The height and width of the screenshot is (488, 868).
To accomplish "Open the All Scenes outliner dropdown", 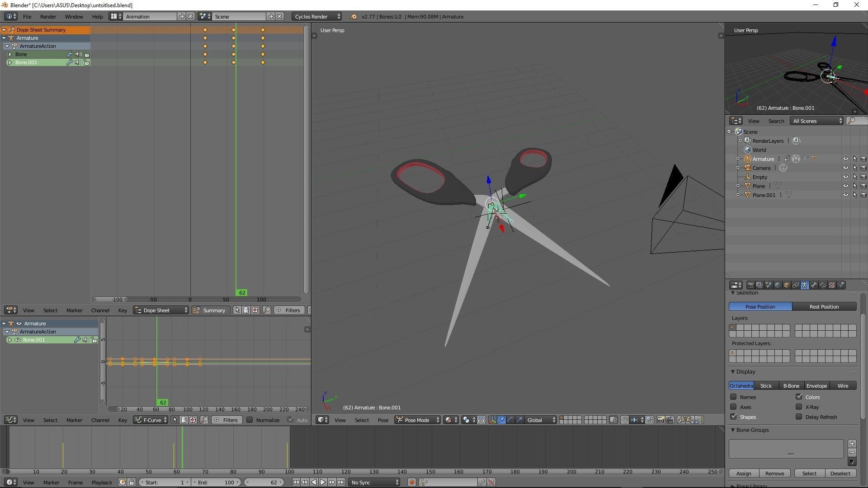I will 817,121.
